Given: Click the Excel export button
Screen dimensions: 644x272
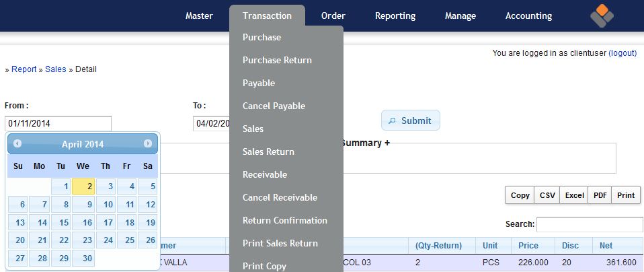Looking at the screenshot, I should pos(573,195).
